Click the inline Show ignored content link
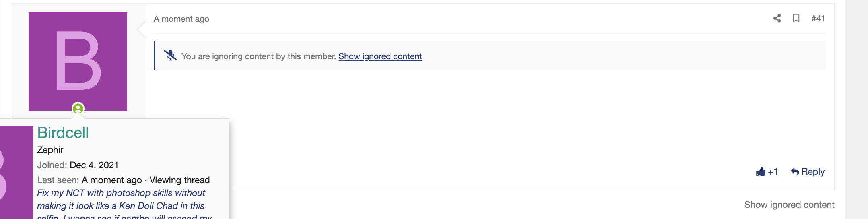The height and width of the screenshot is (219, 868). [380, 56]
